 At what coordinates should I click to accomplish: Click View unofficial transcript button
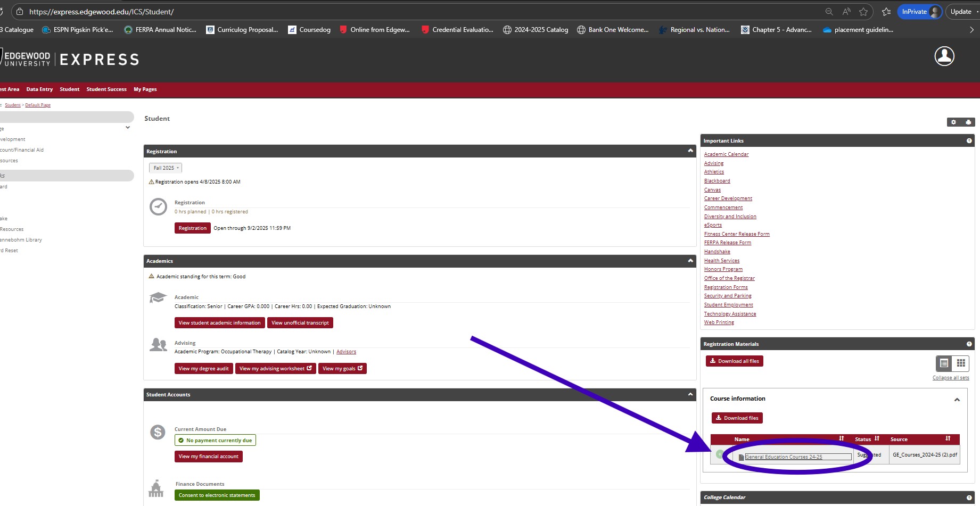tap(300, 323)
